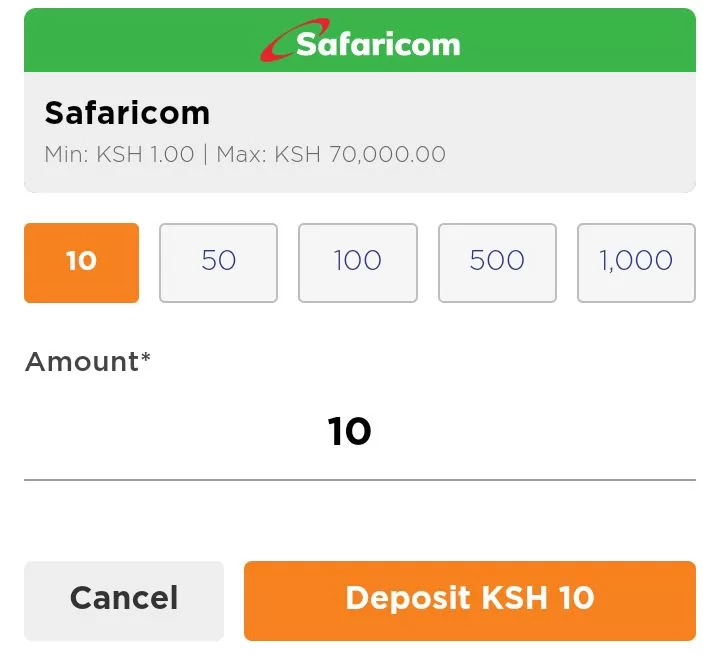Select the 10 preset amount chip
This screenshot has width=703, height=658.
pos(81,263)
